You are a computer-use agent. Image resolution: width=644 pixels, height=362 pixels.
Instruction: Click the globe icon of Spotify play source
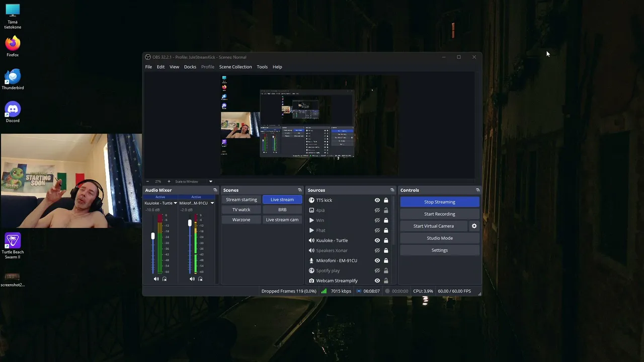coord(311,270)
